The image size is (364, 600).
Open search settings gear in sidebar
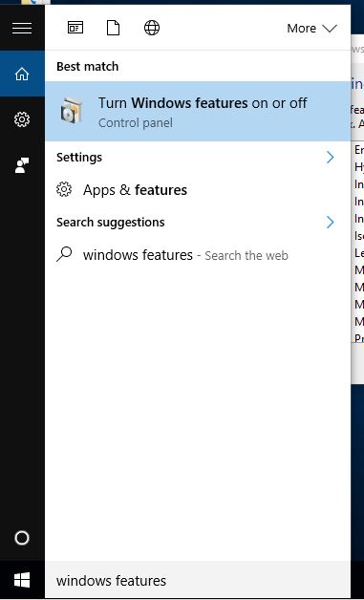[22, 119]
